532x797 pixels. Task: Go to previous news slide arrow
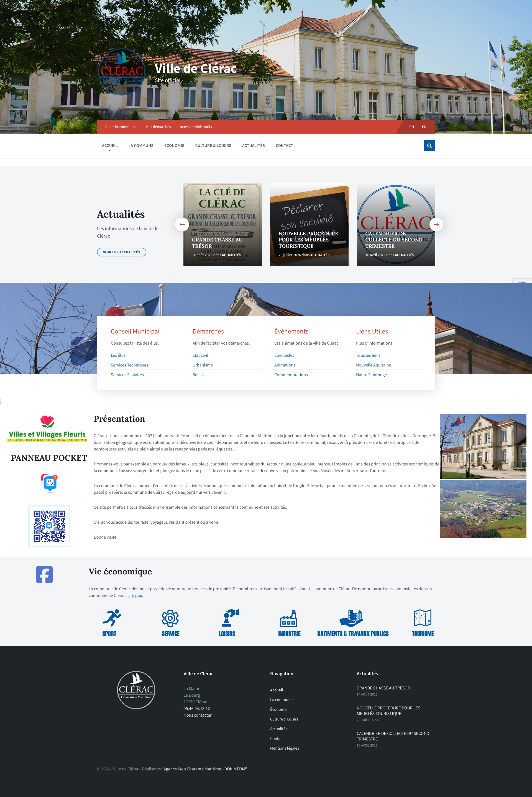pyautogui.click(x=182, y=224)
